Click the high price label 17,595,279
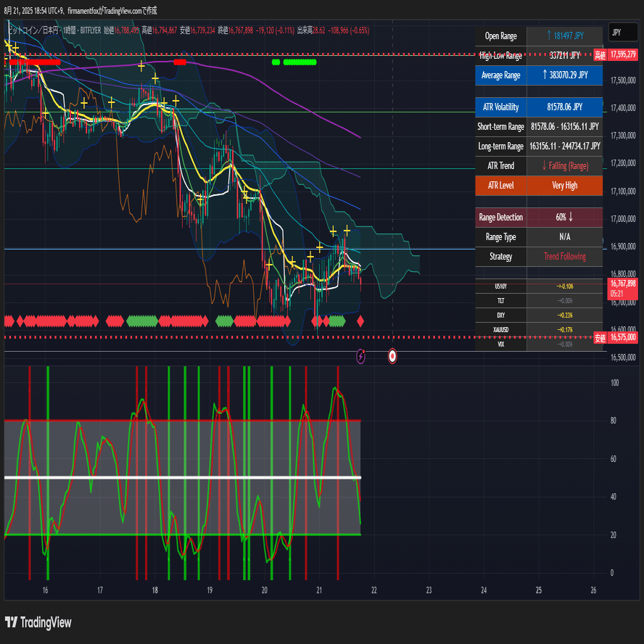Image resolution: width=644 pixels, height=644 pixels. point(623,54)
